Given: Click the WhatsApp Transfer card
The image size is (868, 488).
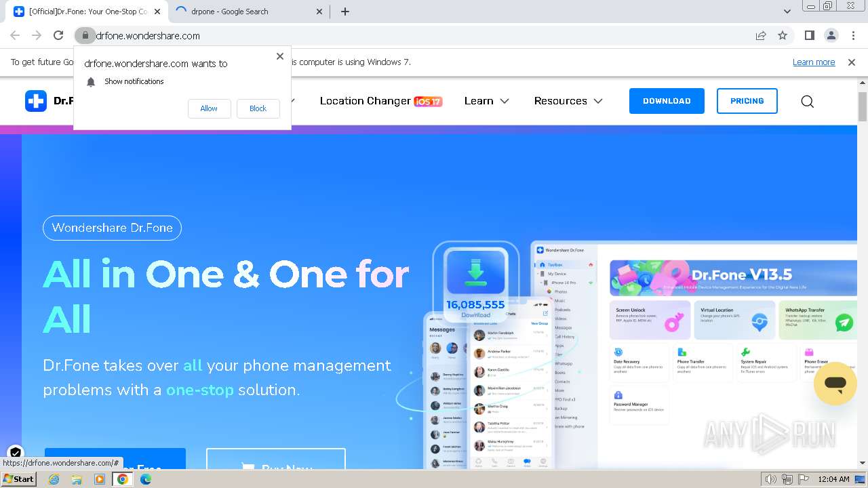Looking at the screenshot, I should coord(819,320).
